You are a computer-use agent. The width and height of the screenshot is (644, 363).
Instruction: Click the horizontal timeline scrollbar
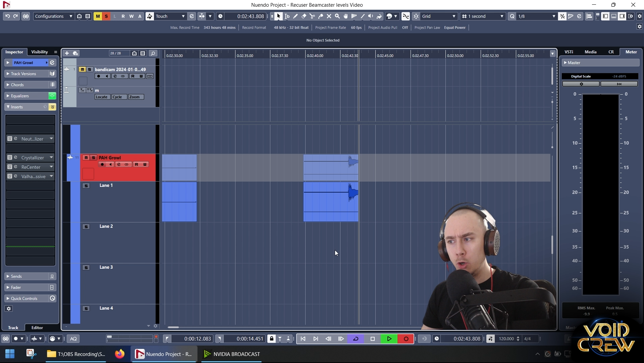coord(173,327)
